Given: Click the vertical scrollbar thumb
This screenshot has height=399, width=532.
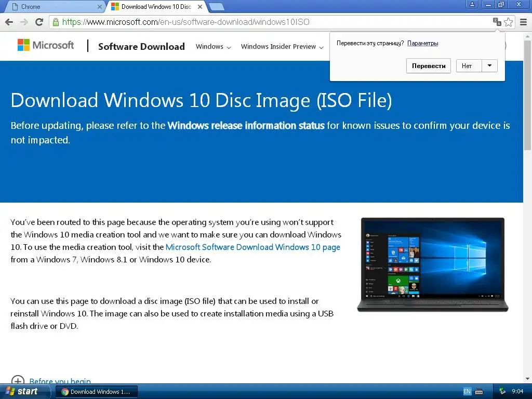Looking at the screenshot, I should [x=527, y=95].
